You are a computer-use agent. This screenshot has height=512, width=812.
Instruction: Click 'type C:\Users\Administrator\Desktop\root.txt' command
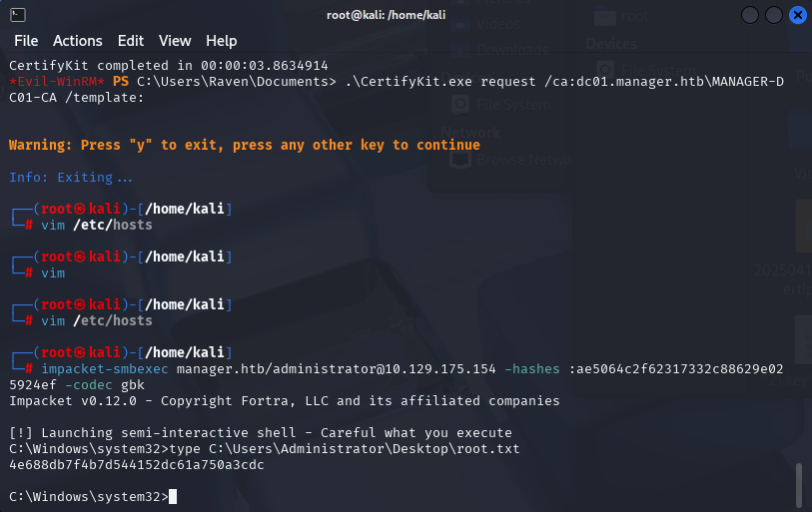[x=345, y=449]
